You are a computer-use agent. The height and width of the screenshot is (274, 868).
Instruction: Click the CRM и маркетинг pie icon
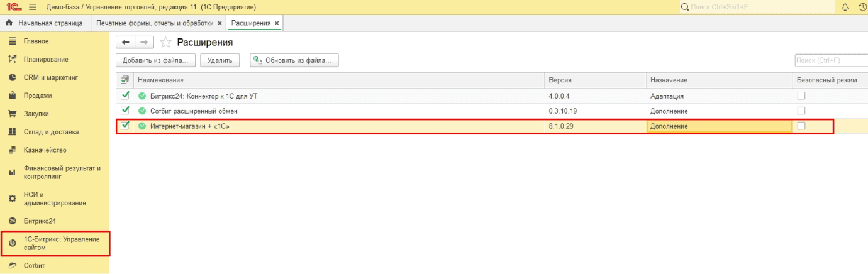click(x=11, y=77)
